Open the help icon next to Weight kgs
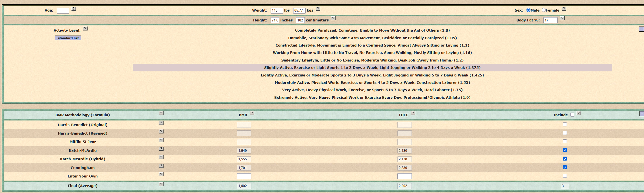The image size is (644, 193). coord(318,9)
